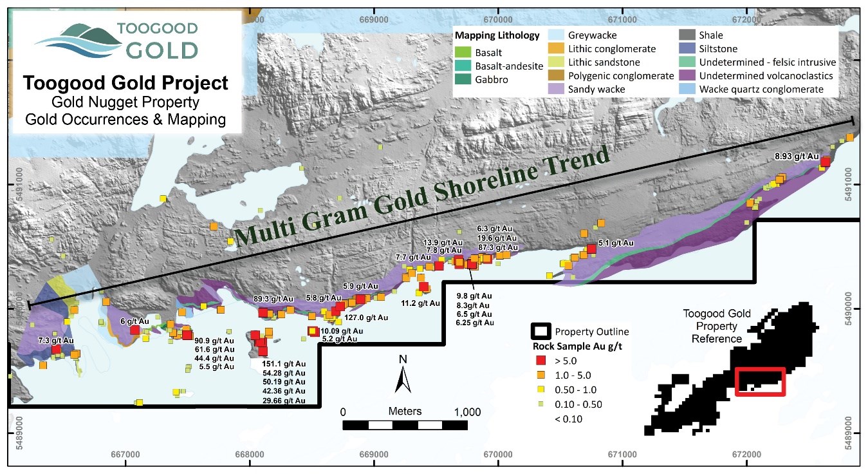Click the Multi Gram Gold Shoreline Trend label

point(421,197)
